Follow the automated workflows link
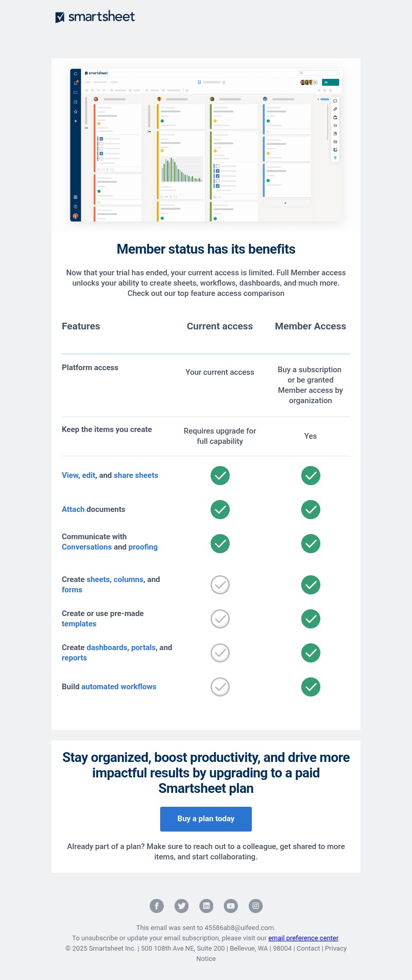 [x=118, y=687]
